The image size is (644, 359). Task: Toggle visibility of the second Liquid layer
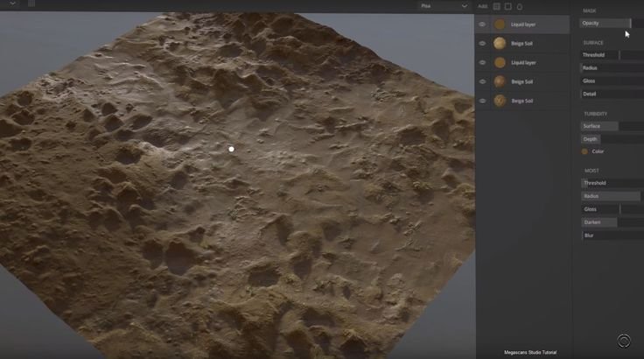click(482, 63)
